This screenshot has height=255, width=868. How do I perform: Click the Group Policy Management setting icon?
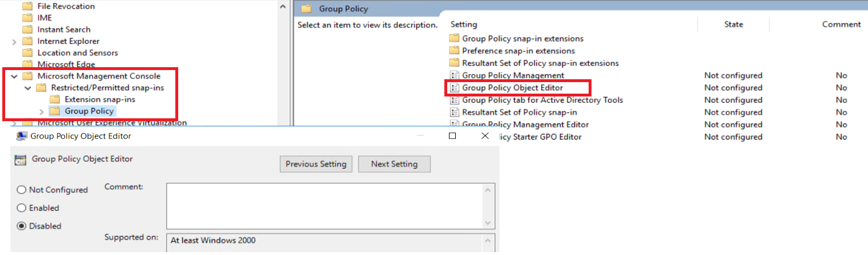454,75
